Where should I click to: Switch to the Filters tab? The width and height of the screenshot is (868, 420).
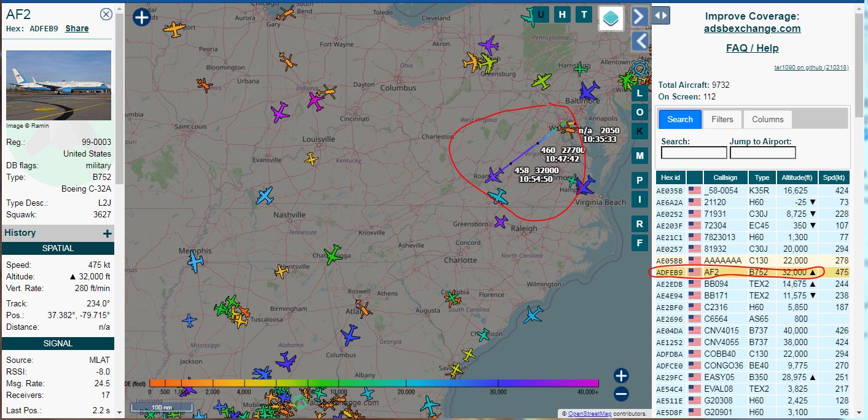point(722,119)
